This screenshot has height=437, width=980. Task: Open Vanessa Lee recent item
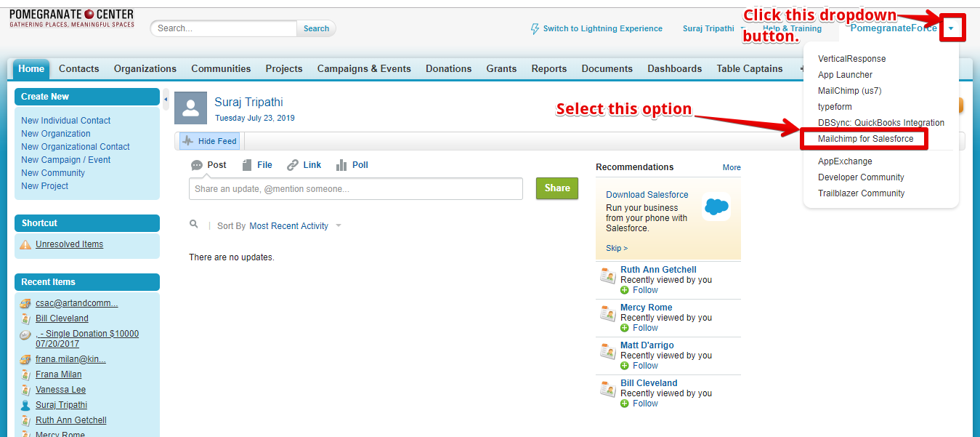pos(61,390)
